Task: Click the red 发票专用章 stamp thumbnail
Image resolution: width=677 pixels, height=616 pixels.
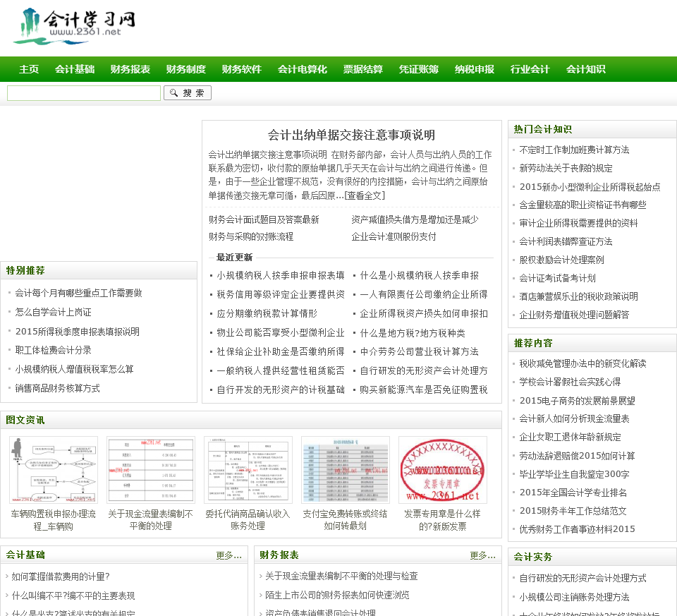Action: coord(443,470)
